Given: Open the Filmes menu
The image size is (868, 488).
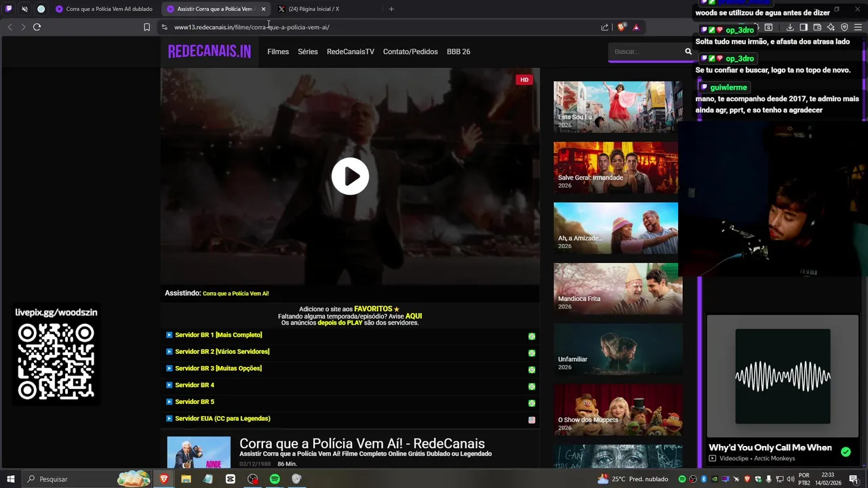Looking at the screenshot, I should 278,52.
